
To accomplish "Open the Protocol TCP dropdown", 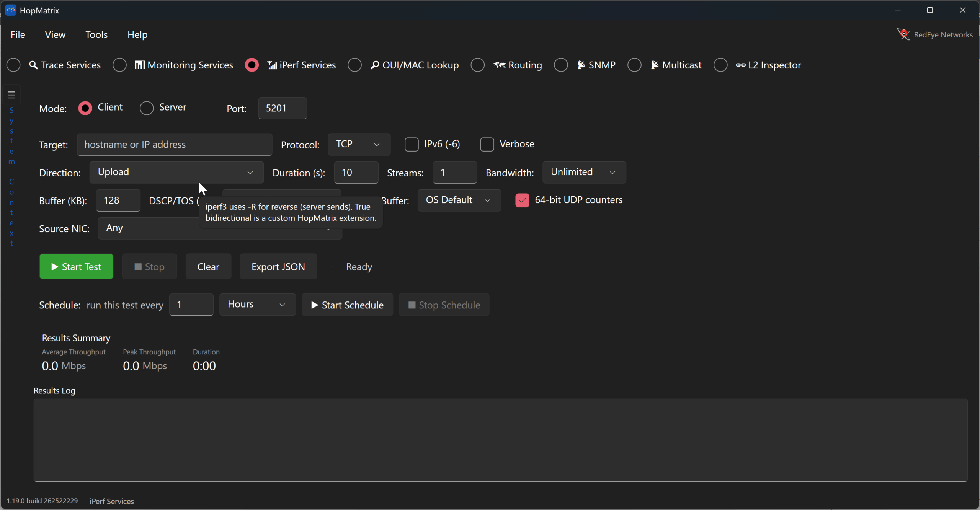I will click(359, 144).
